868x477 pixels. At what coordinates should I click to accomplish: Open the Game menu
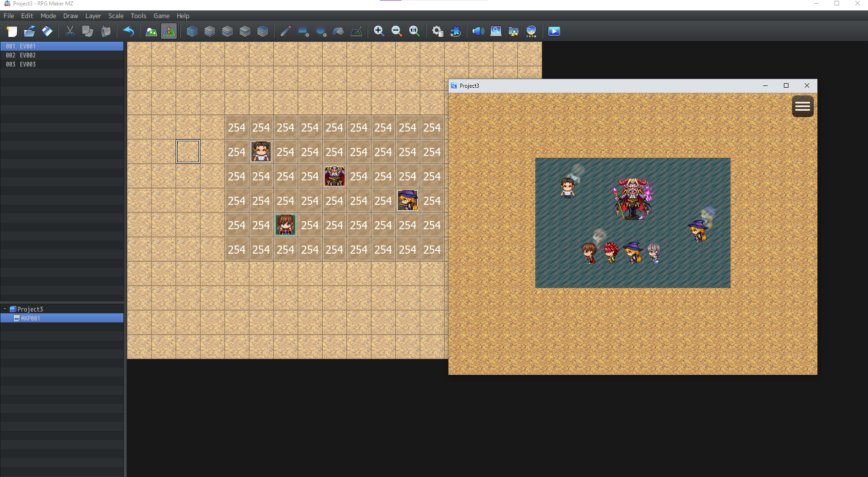pos(161,16)
